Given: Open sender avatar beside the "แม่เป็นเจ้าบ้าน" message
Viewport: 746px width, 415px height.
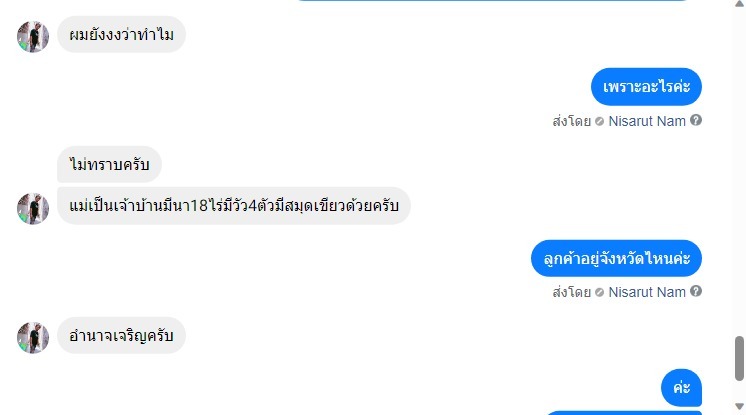Looking at the screenshot, I should point(33,208).
